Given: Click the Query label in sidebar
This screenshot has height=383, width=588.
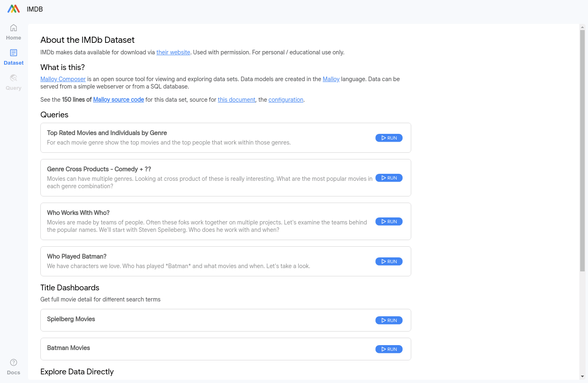Looking at the screenshot, I should point(14,88).
